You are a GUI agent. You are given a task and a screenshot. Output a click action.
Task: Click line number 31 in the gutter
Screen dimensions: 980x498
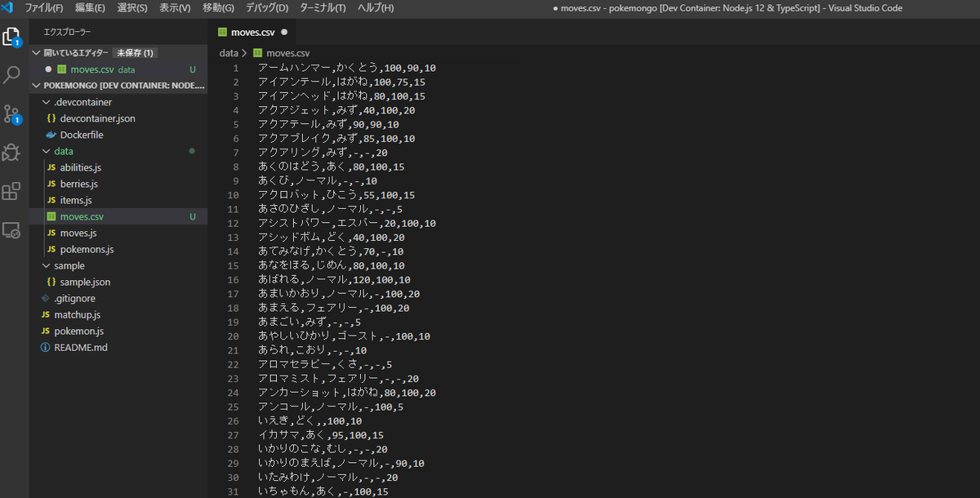pos(234,491)
